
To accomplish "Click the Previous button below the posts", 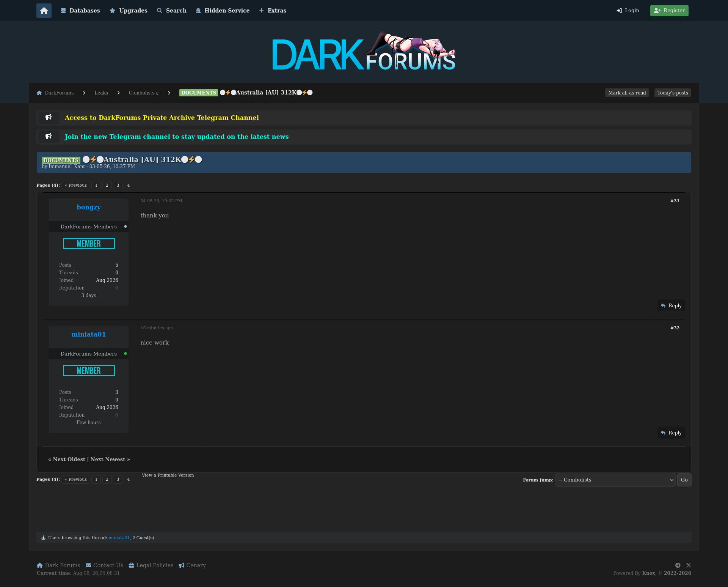I will tap(76, 479).
